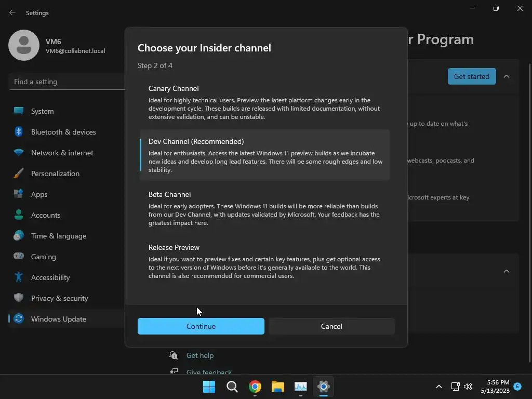Screen dimensions: 532x399
Task: Focus the Find a setting search box
Action: point(66,82)
